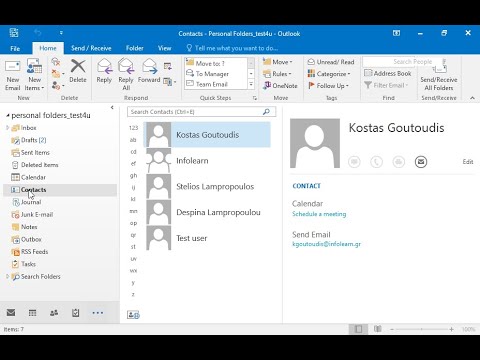The image size is (480, 360).
Task: Collapse the ribbon
Action: 472,98
